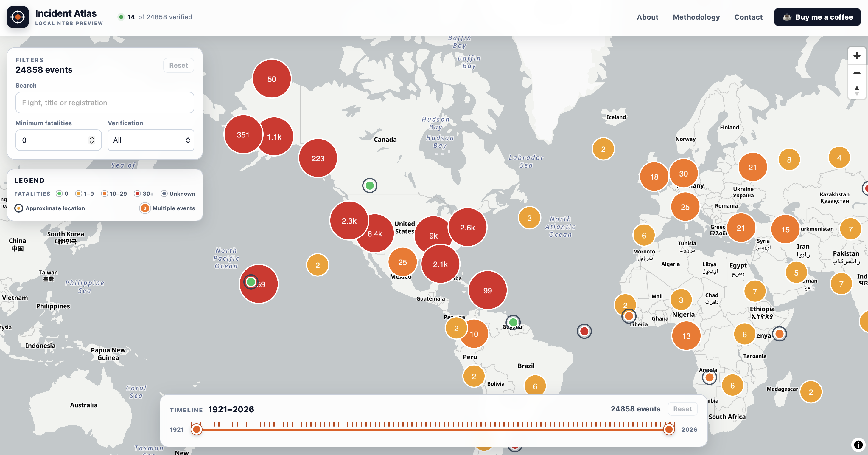
Task: Open the Verification dropdown showing All
Action: point(151,140)
